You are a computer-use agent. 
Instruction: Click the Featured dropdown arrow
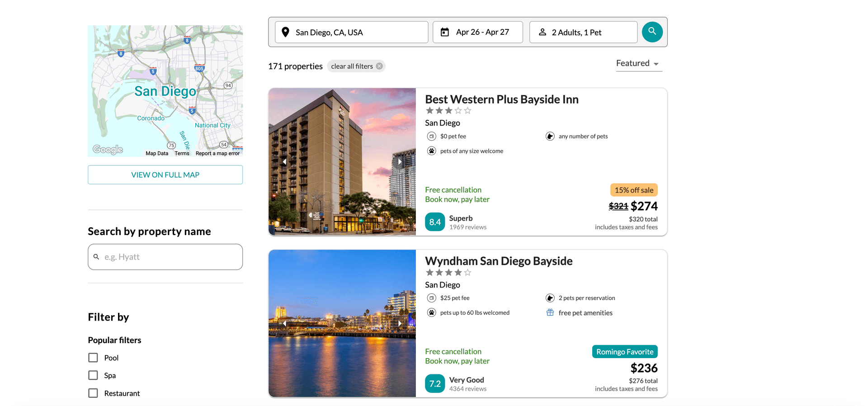click(x=656, y=64)
